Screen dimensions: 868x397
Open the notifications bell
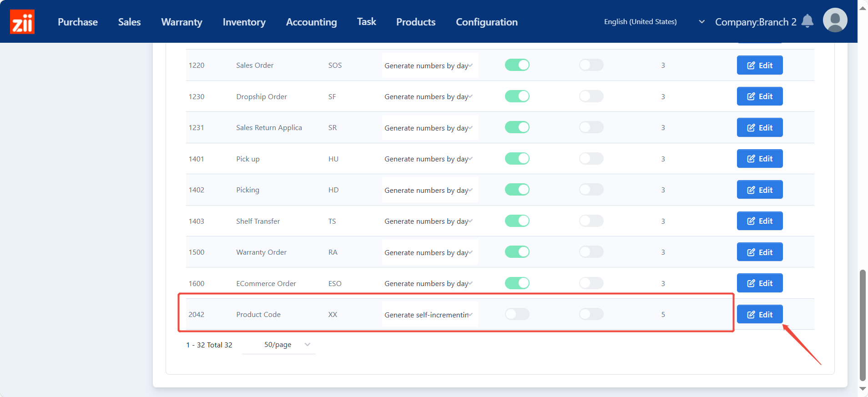807,21
